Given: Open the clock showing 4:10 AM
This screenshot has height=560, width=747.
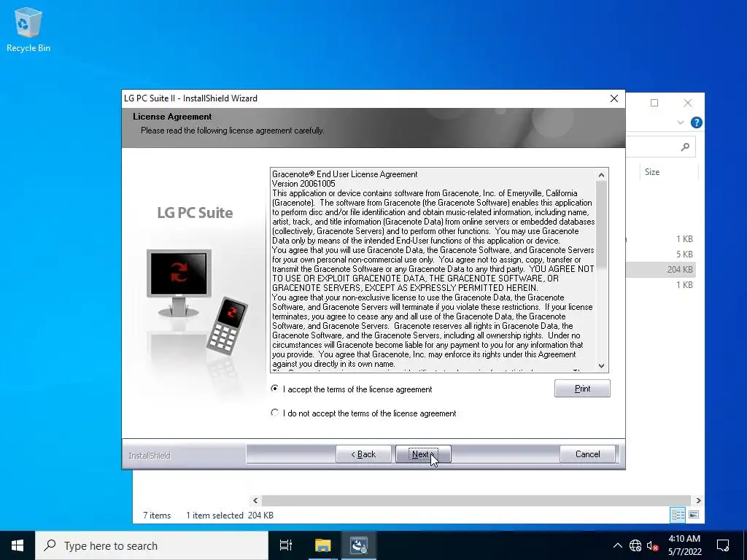Looking at the screenshot, I should pos(684,545).
